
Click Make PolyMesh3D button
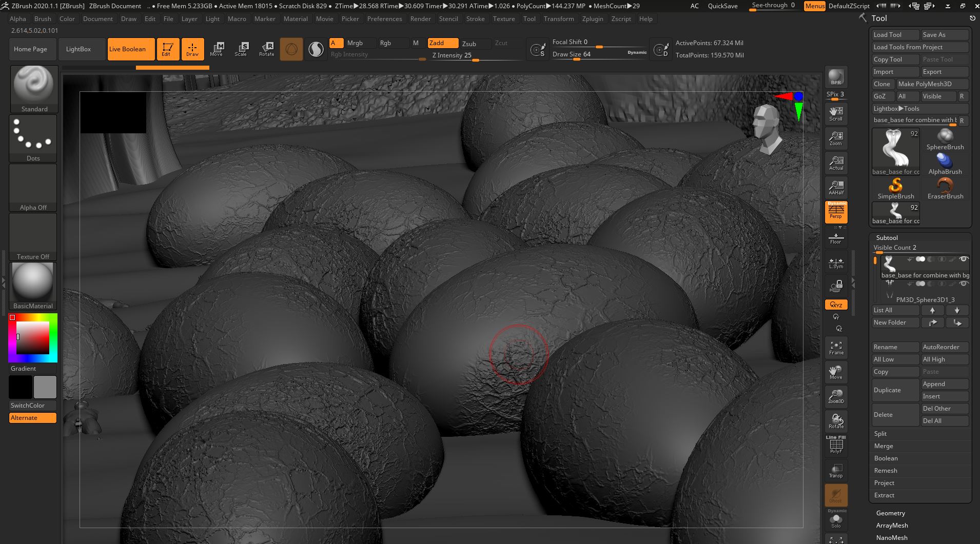click(x=932, y=84)
